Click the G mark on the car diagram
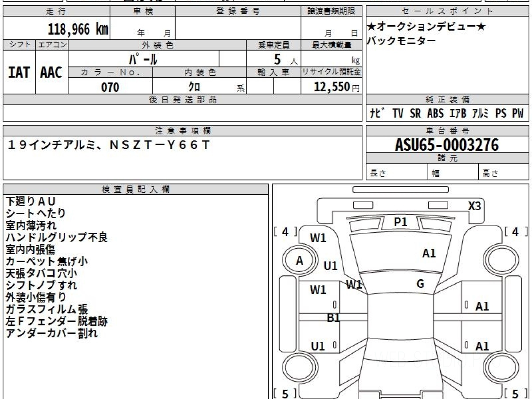 pyautogui.click(x=420, y=284)
